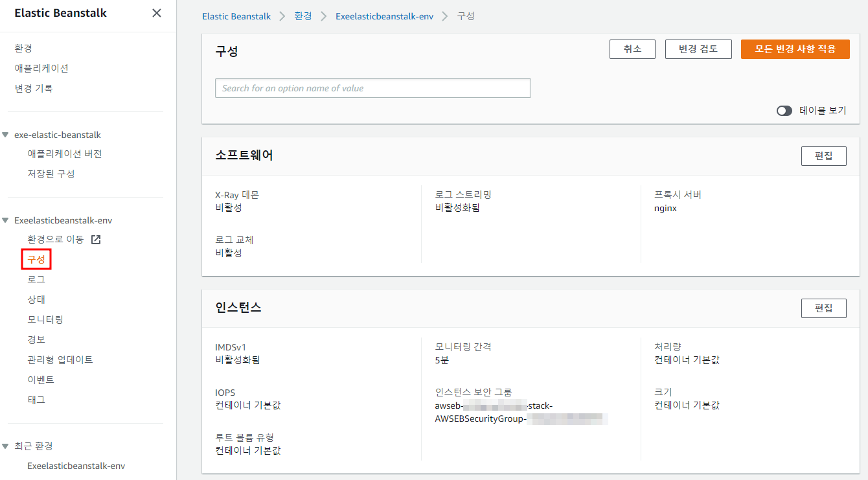The height and width of the screenshot is (480, 868).
Task: Toggle the 테이블 보기 switch
Action: [784, 111]
